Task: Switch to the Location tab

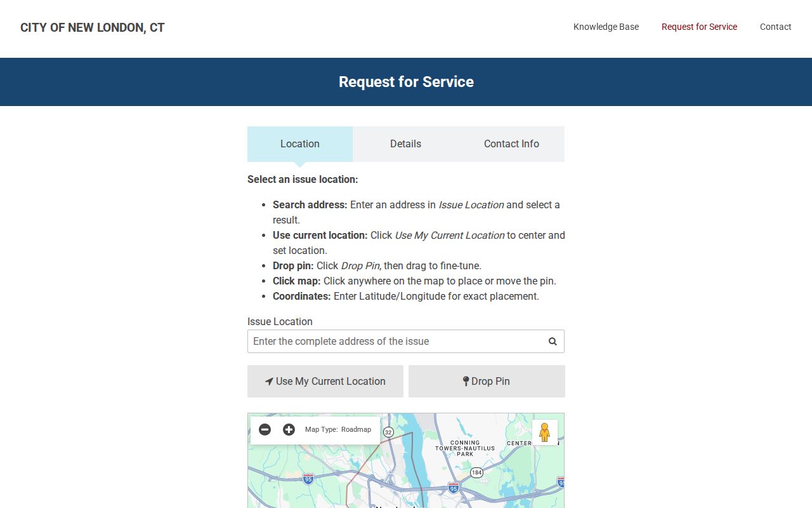Action: 300,144
